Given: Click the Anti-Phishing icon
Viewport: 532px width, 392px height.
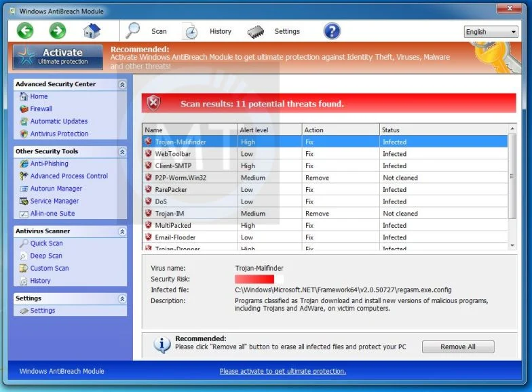Looking at the screenshot, I should pos(24,164).
